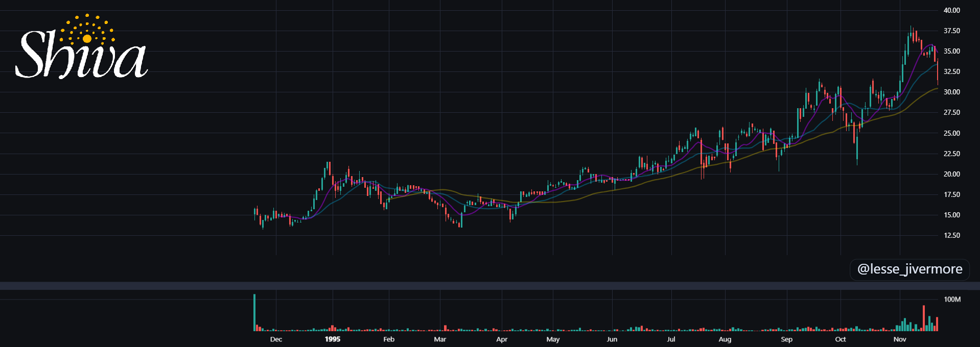The width and height of the screenshot is (980, 347).
Task: Click the Dec label on time axis
Action: point(276,339)
